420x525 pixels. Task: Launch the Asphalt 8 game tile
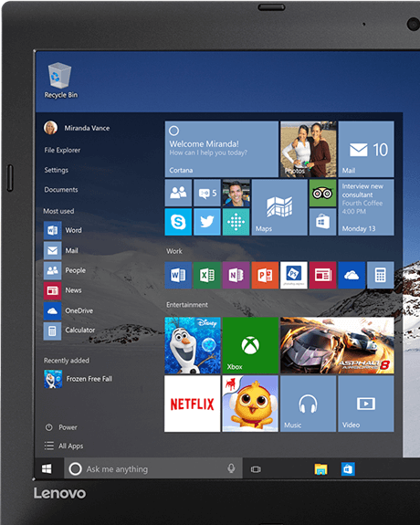337,345
